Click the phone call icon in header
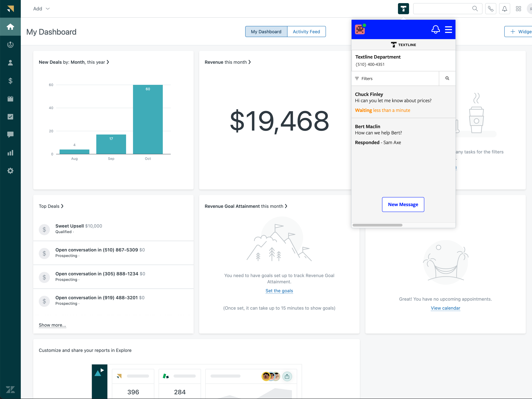This screenshot has height=399, width=532. [x=491, y=9]
